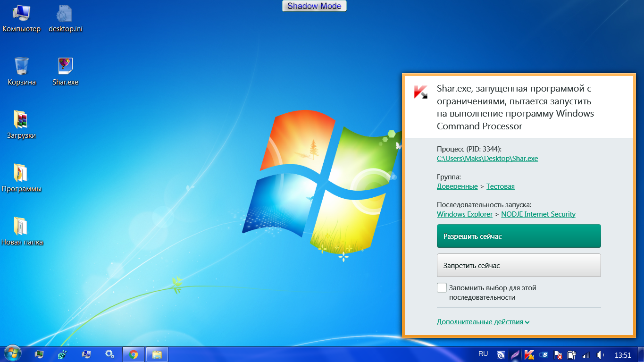
Task: Click the clock showing 13:51
Action: pyautogui.click(x=623, y=354)
